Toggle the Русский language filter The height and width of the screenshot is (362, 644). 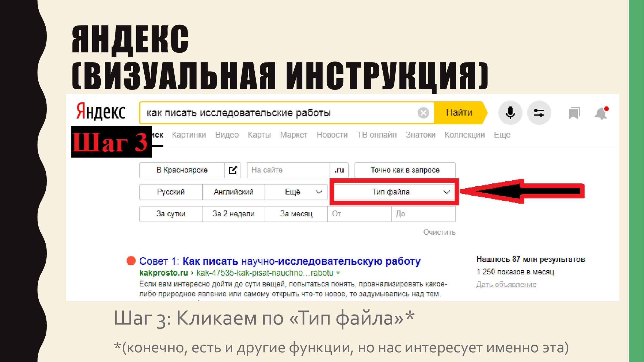coord(171,192)
